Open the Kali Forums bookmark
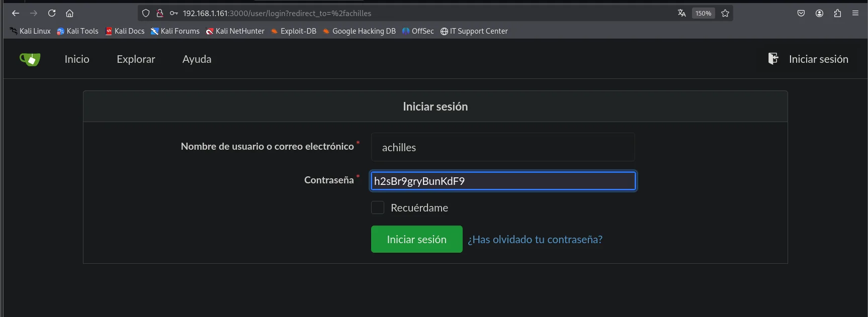This screenshot has height=317, width=868. pos(175,31)
